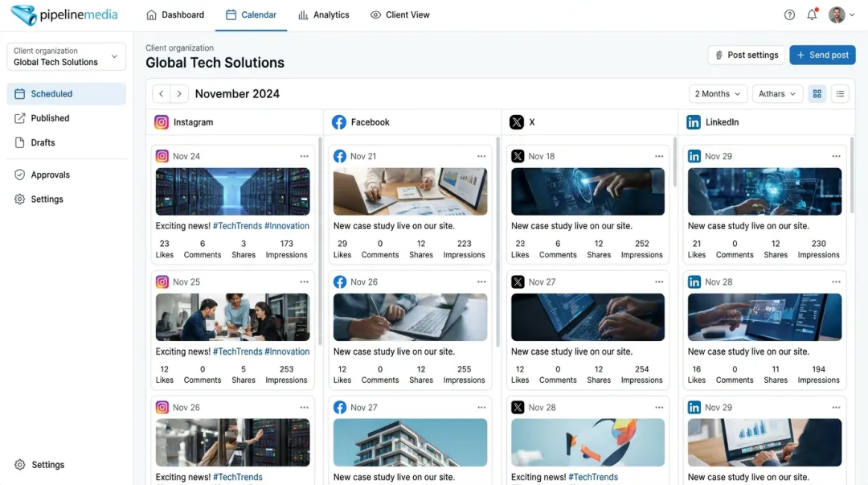
Task: Click the Instagram icon on Nov 24 card
Action: (162, 156)
